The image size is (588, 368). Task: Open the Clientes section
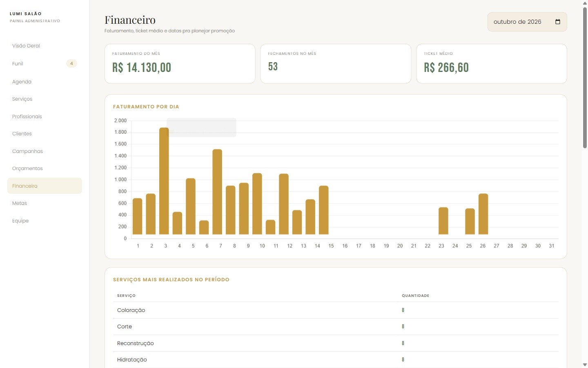tap(45, 134)
